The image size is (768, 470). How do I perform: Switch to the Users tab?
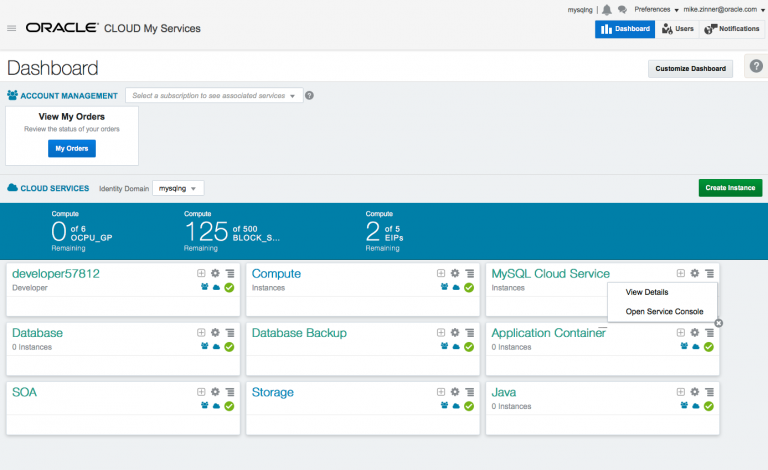[x=677, y=29]
